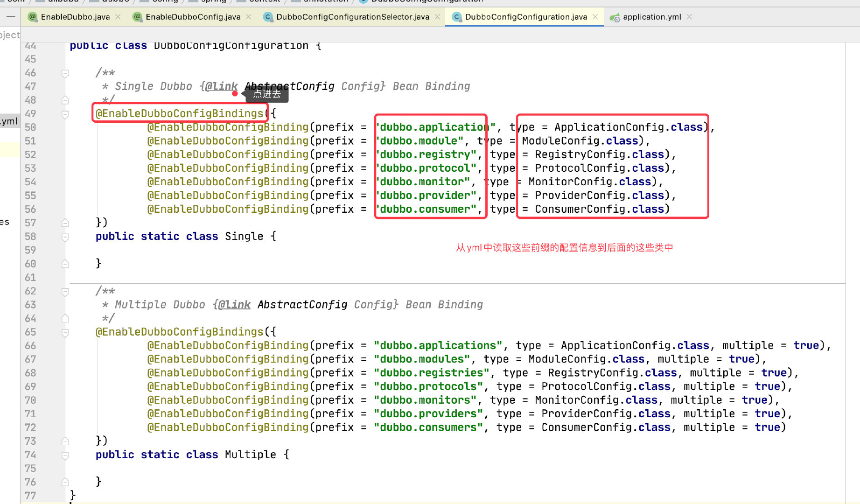Screen dimensions: 860x504
Task: Close the DubboConfigConfigurationSelector.java tab
Action: (437, 17)
